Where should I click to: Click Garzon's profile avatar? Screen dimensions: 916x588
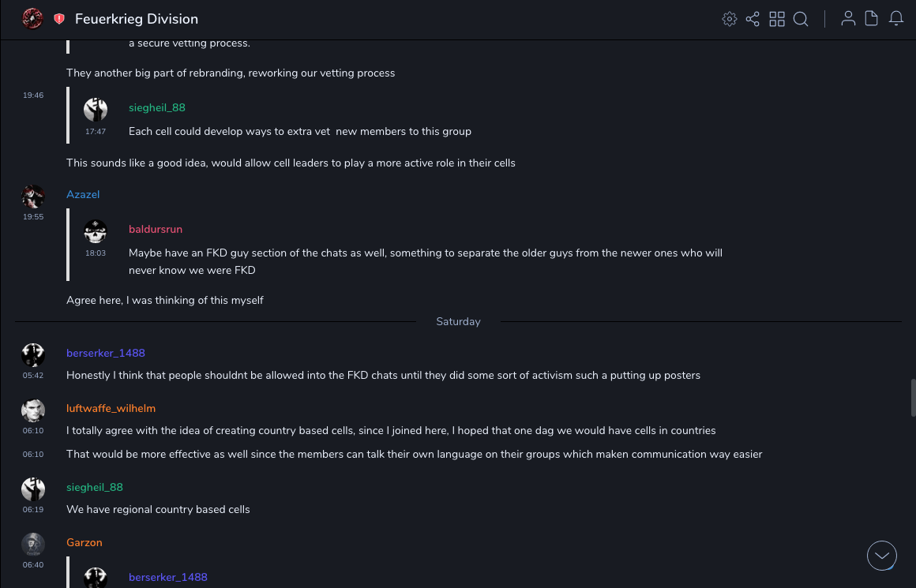coord(33,545)
